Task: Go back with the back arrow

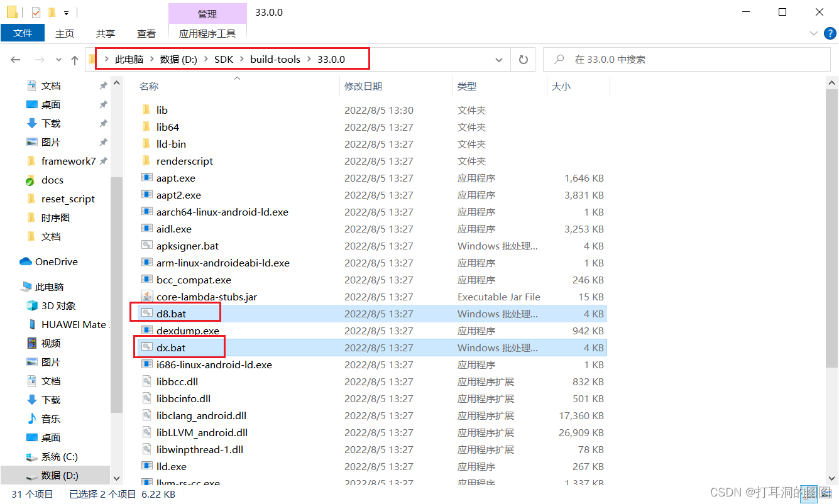Action: tap(16, 60)
